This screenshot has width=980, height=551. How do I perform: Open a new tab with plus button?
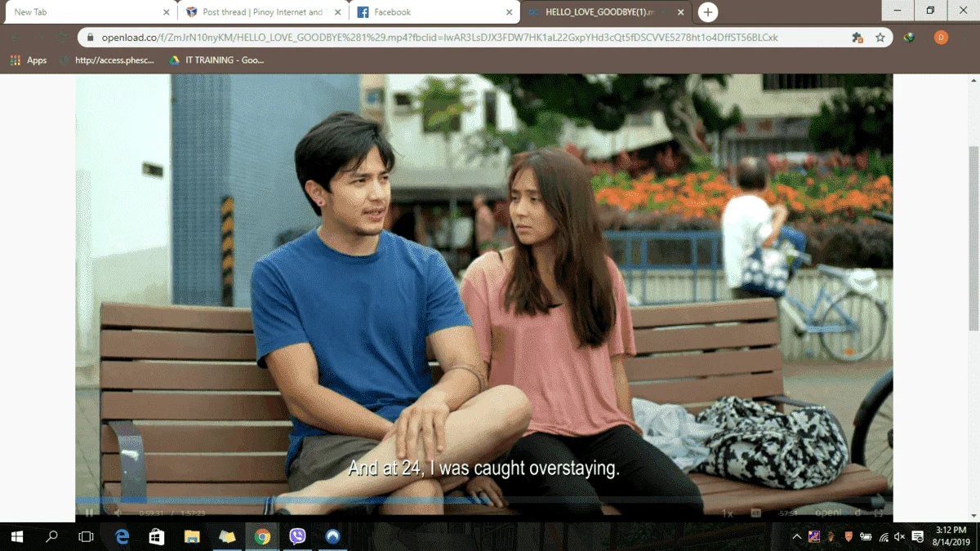point(708,12)
